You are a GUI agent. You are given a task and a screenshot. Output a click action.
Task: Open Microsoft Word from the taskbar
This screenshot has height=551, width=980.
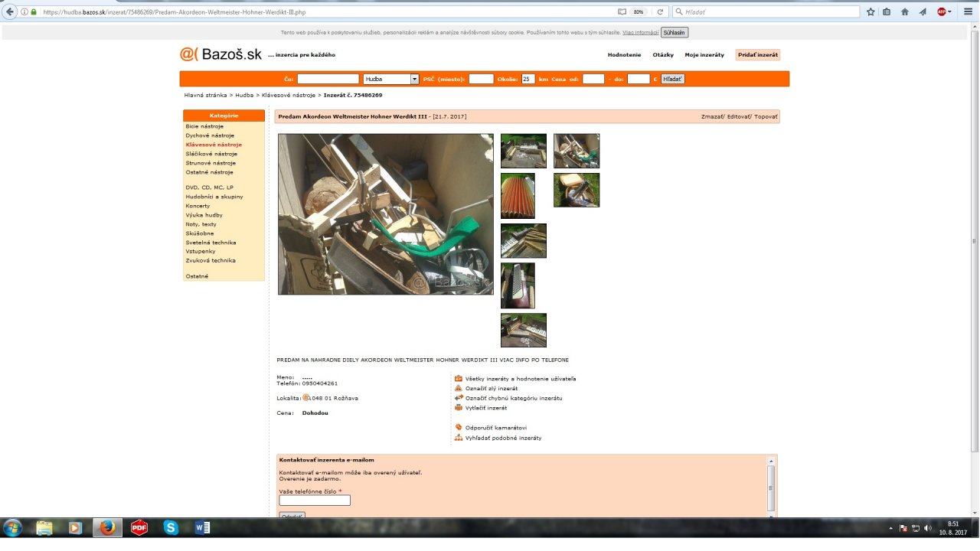pos(202,527)
